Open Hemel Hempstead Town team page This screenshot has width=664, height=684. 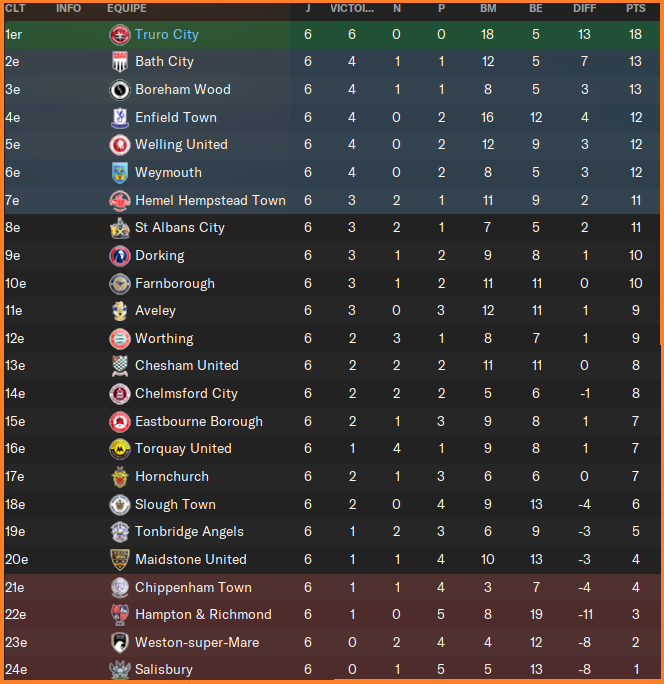tap(210, 201)
